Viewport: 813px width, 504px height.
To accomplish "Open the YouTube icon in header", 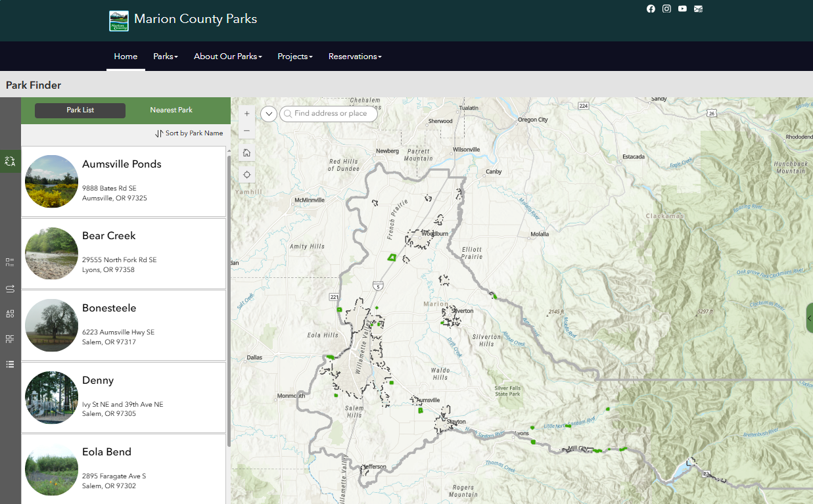I will pyautogui.click(x=682, y=9).
